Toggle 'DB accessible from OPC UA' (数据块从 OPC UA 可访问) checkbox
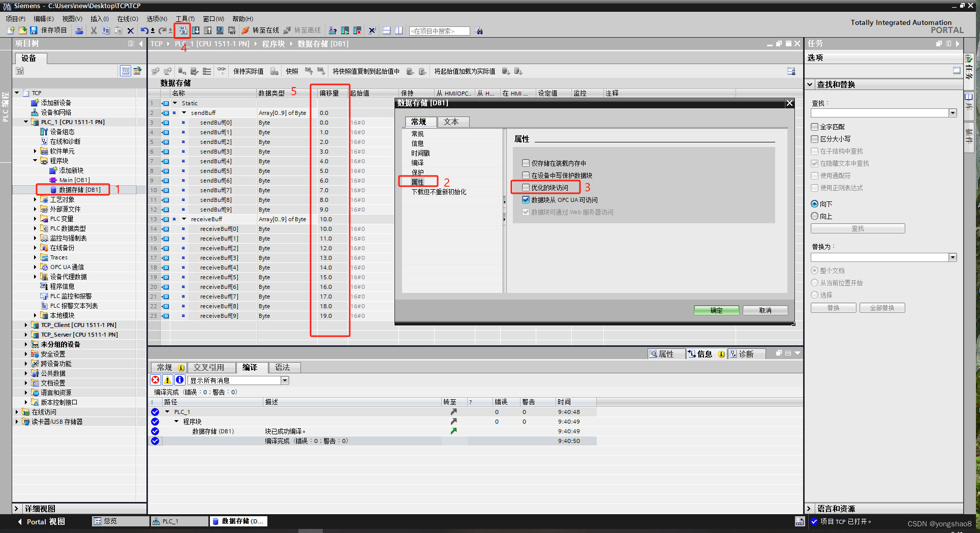The width and height of the screenshot is (980, 533). point(526,200)
